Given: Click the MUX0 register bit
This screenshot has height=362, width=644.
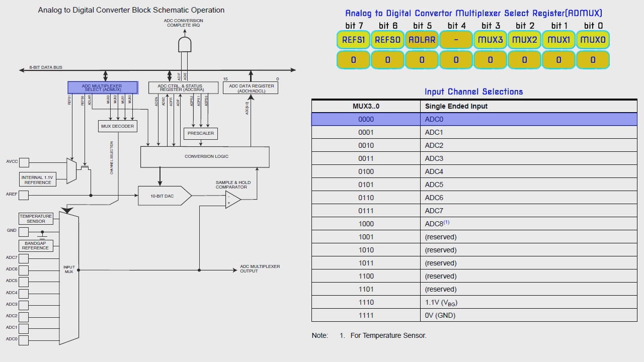Looking at the screenshot, I should click(593, 40).
